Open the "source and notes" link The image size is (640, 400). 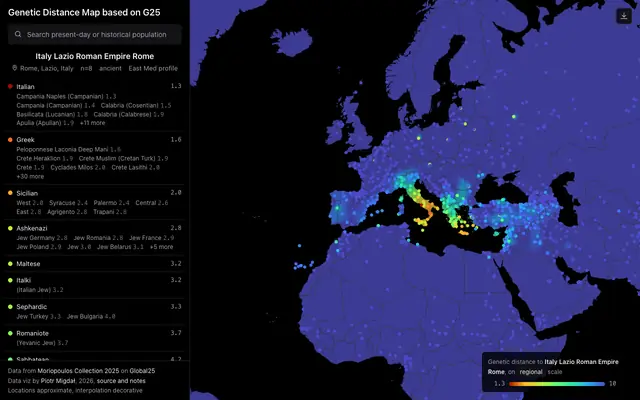click(121, 381)
